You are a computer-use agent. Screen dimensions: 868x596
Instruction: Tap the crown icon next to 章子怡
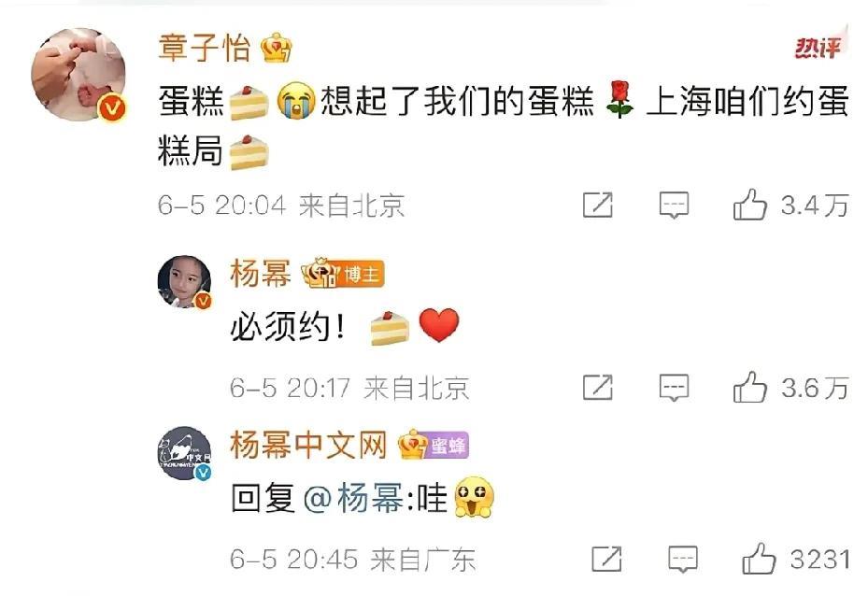click(x=277, y=48)
